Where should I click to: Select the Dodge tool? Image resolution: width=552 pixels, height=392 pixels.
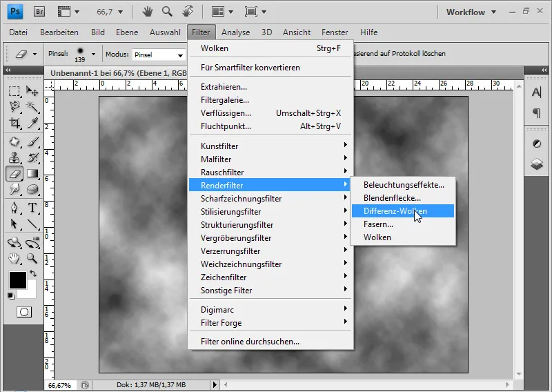pyautogui.click(x=14, y=189)
